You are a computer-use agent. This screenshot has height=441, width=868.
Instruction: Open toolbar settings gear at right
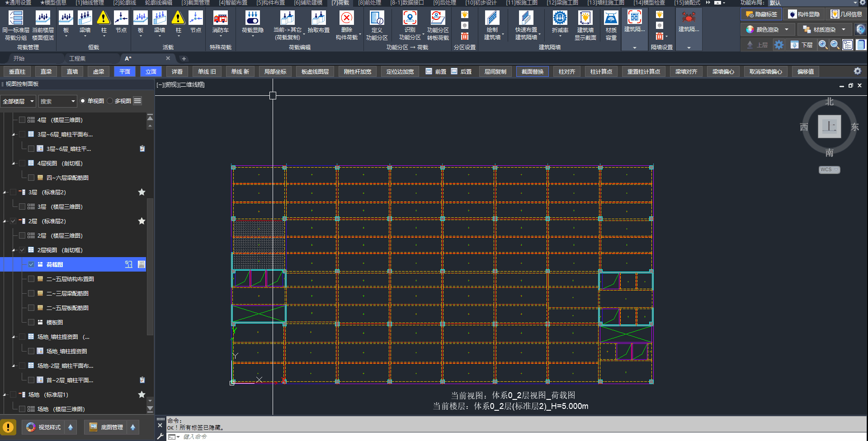coord(857,71)
